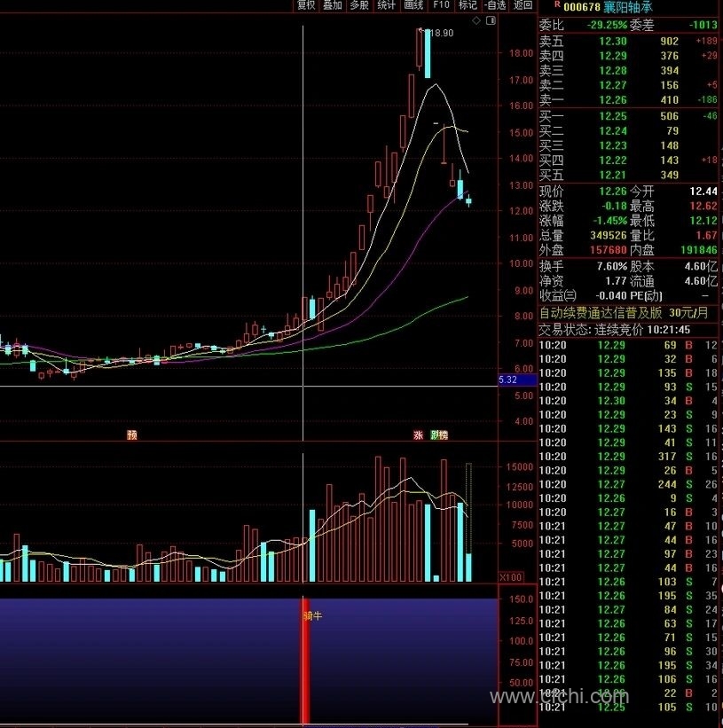Select the 卖三 12.28 ask row

[x=628, y=71]
